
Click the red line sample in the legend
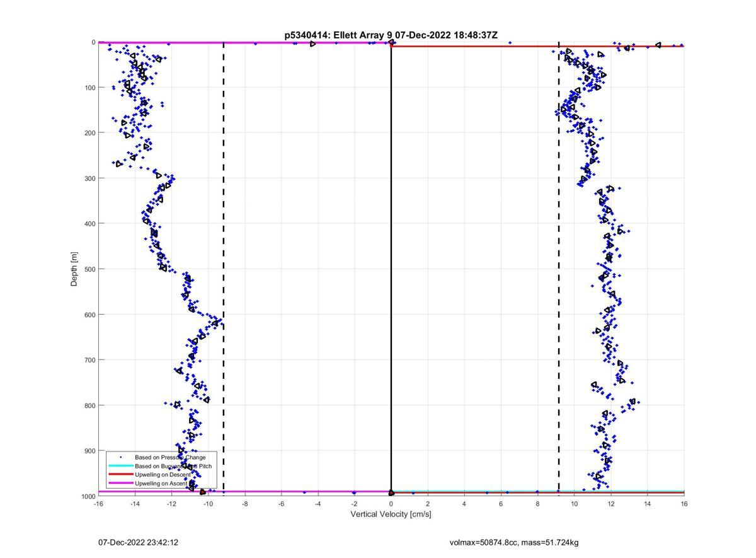120,474
